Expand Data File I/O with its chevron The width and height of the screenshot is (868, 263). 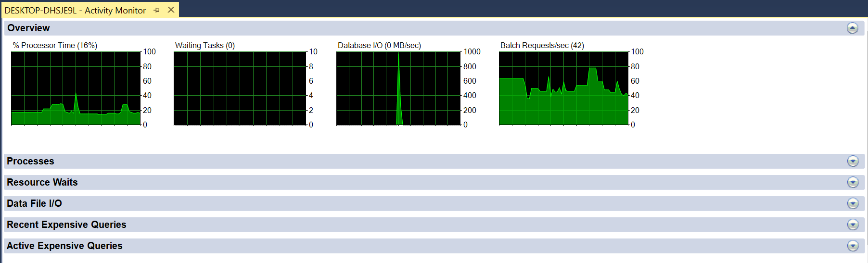[853, 203]
